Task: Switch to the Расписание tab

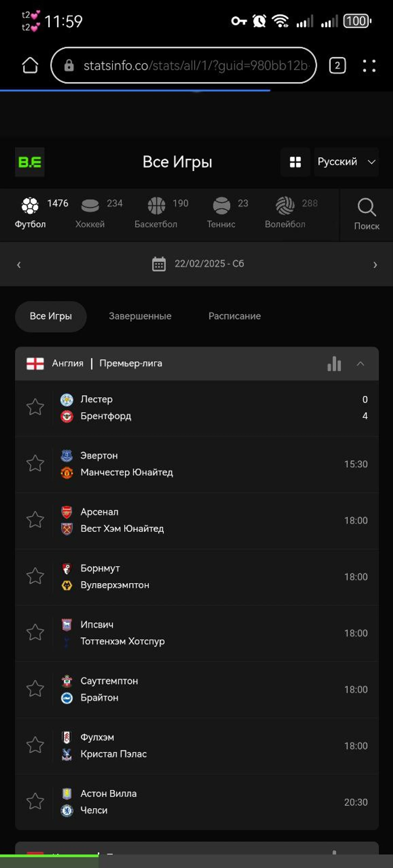Action: click(234, 316)
